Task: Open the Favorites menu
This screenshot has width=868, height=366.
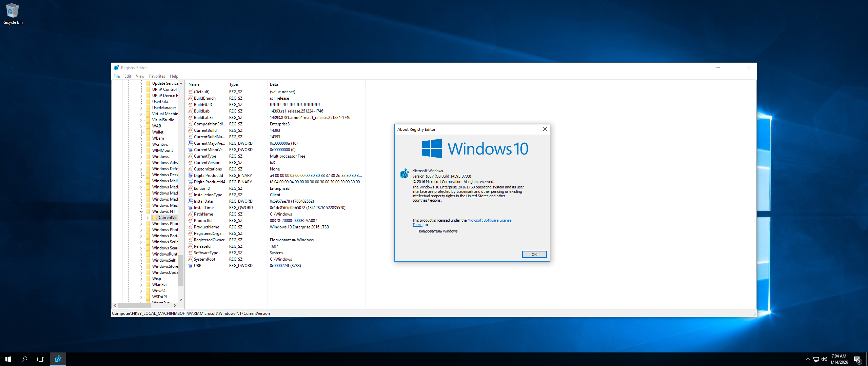Action: tap(157, 76)
